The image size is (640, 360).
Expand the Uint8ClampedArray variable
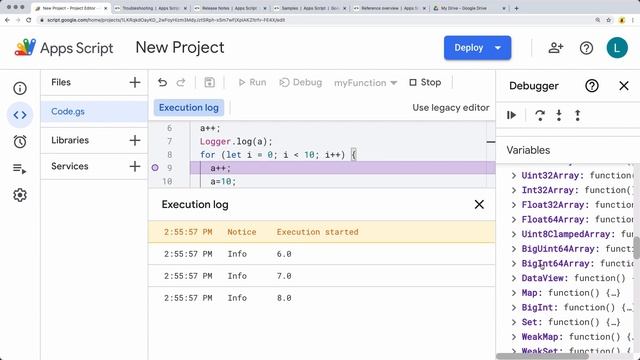point(514,234)
